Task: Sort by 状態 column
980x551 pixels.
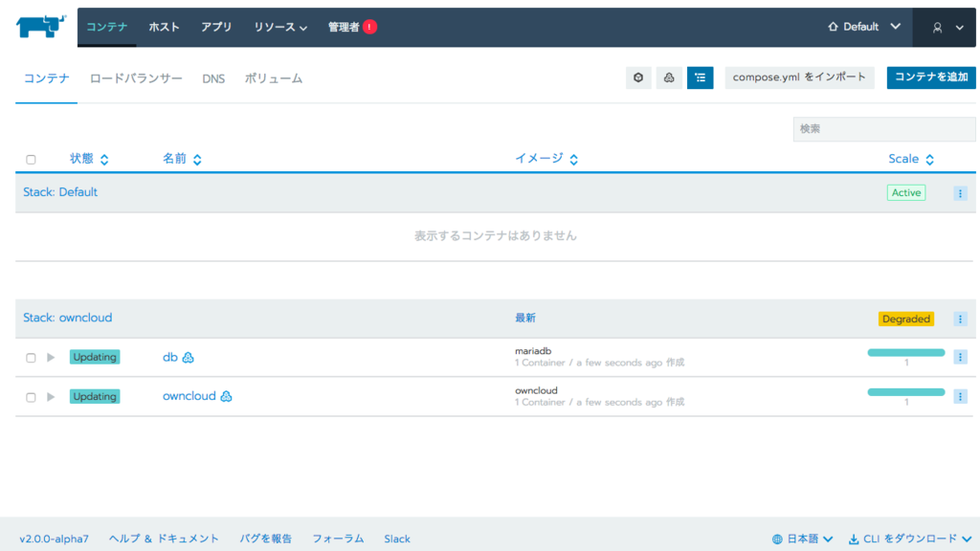Action: click(x=89, y=159)
